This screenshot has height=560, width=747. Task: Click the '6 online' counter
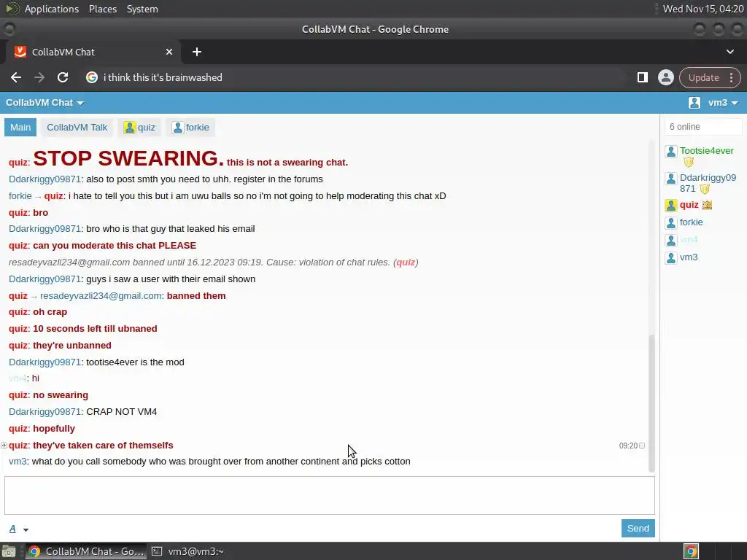(684, 127)
